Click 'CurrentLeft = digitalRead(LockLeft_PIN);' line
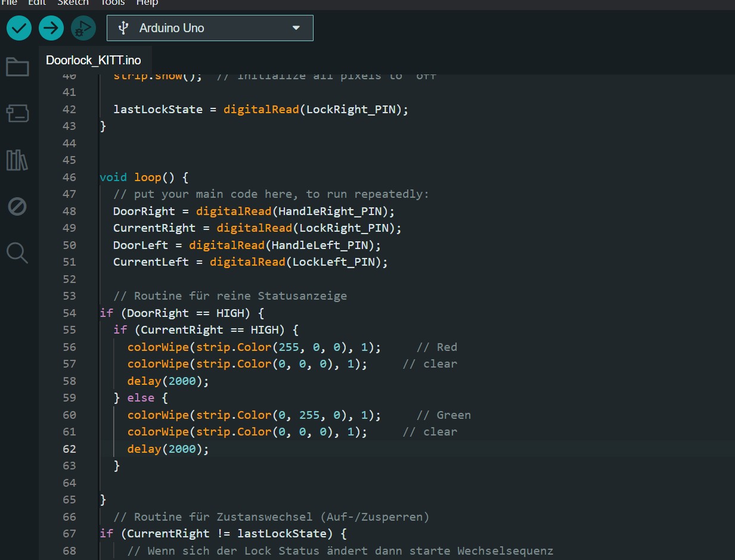Image resolution: width=735 pixels, height=560 pixels. point(251,262)
